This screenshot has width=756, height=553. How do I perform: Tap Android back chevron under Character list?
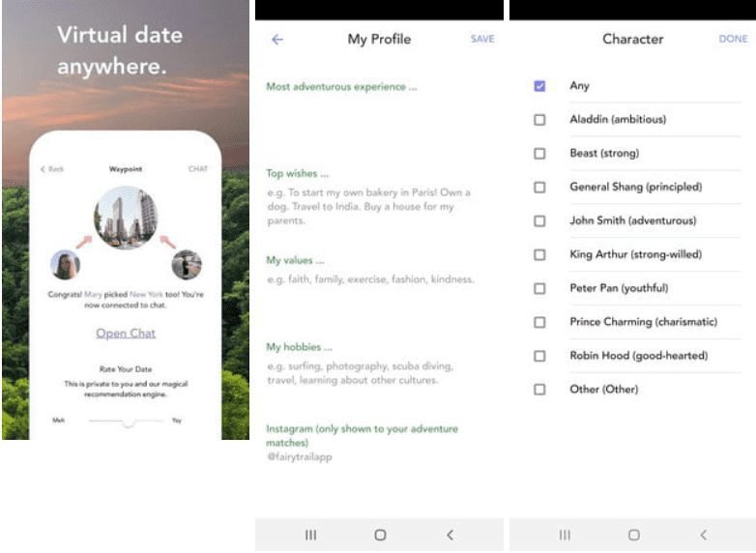[x=703, y=535]
